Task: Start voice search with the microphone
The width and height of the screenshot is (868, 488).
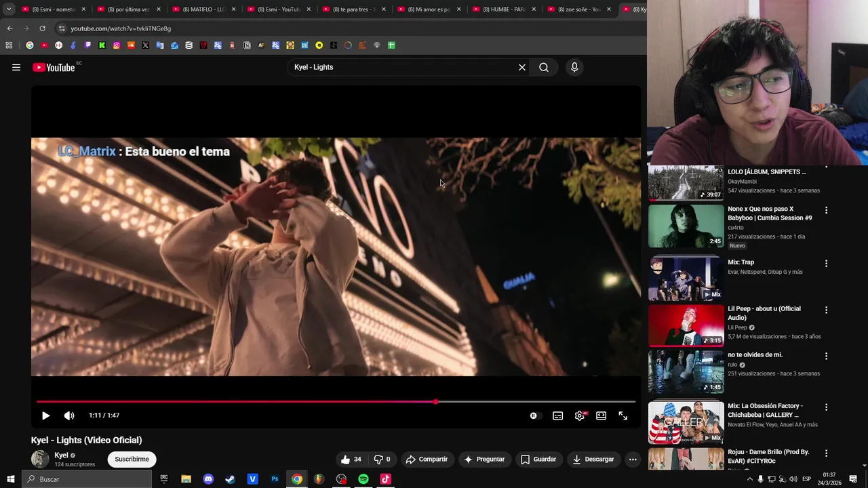Action: coord(574,67)
